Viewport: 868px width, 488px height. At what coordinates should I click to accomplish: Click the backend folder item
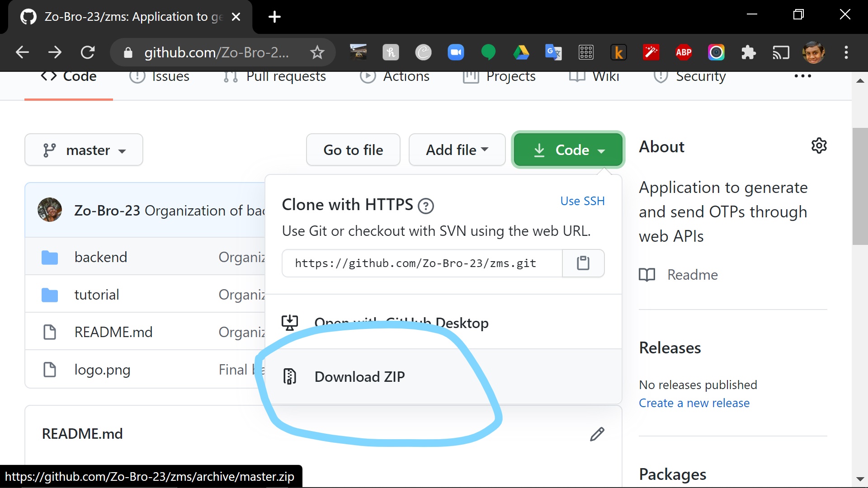[100, 258]
